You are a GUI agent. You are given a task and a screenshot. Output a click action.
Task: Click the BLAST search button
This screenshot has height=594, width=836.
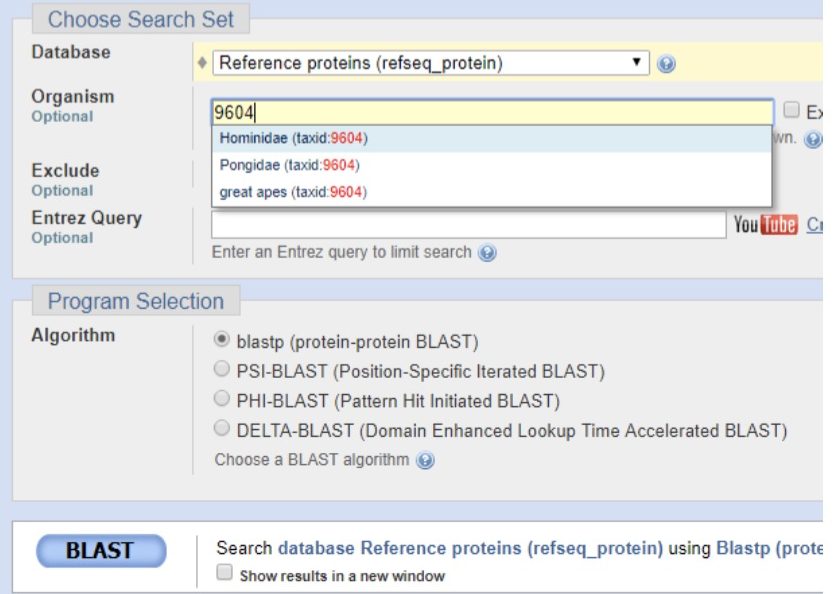(101, 551)
